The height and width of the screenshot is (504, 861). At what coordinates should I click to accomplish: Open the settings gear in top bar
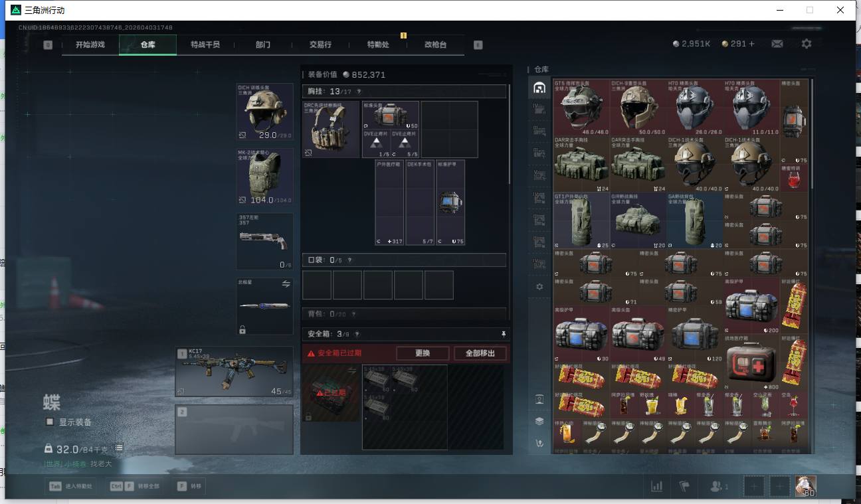(806, 44)
